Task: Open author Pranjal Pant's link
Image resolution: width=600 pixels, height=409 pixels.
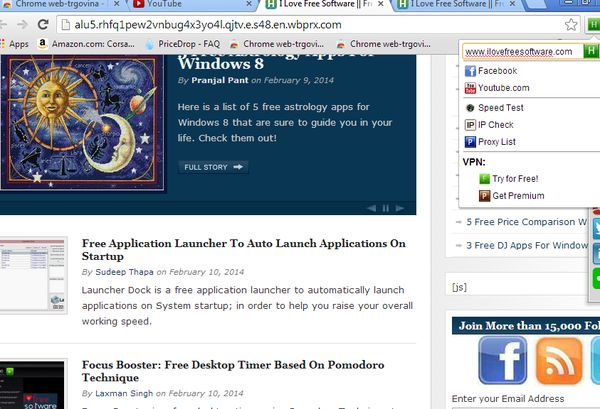Action: pos(220,80)
